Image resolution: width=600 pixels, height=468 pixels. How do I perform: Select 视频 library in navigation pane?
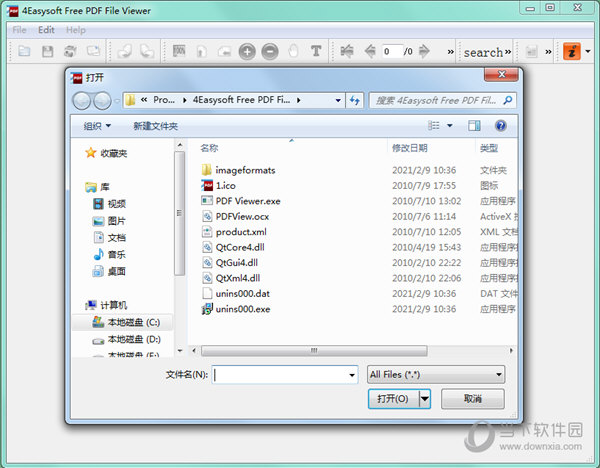click(109, 204)
